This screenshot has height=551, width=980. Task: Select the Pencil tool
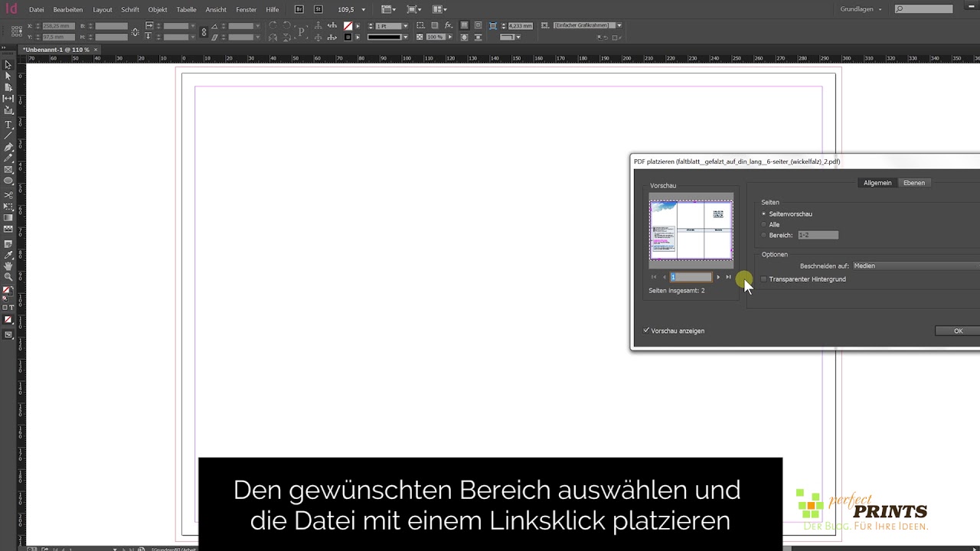point(8,158)
